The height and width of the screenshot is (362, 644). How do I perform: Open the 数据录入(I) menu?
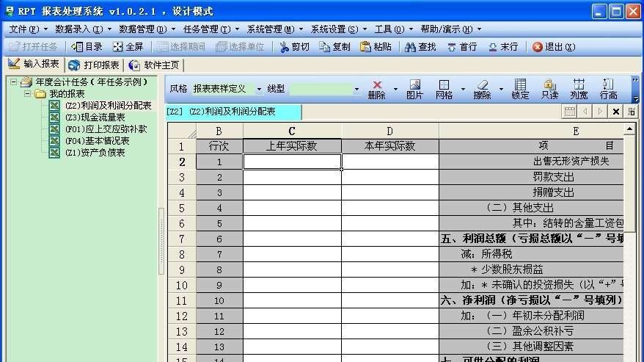[83, 29]
